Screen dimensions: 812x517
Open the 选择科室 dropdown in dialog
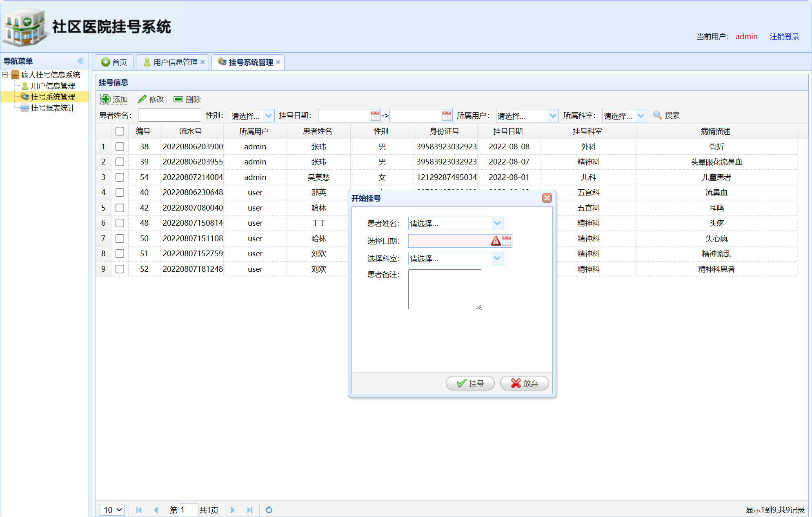coord(497,258)
